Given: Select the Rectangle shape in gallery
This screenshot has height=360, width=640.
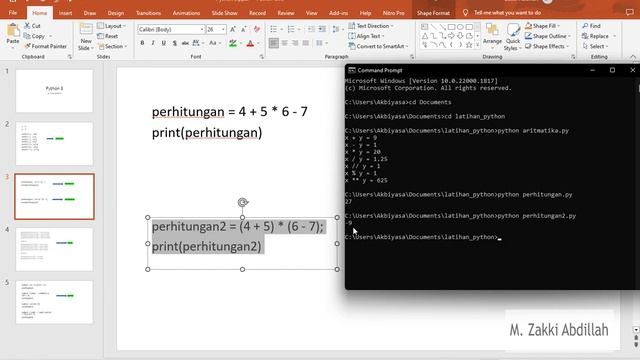Looking at the screenshot, I should [x=451, y=27].
